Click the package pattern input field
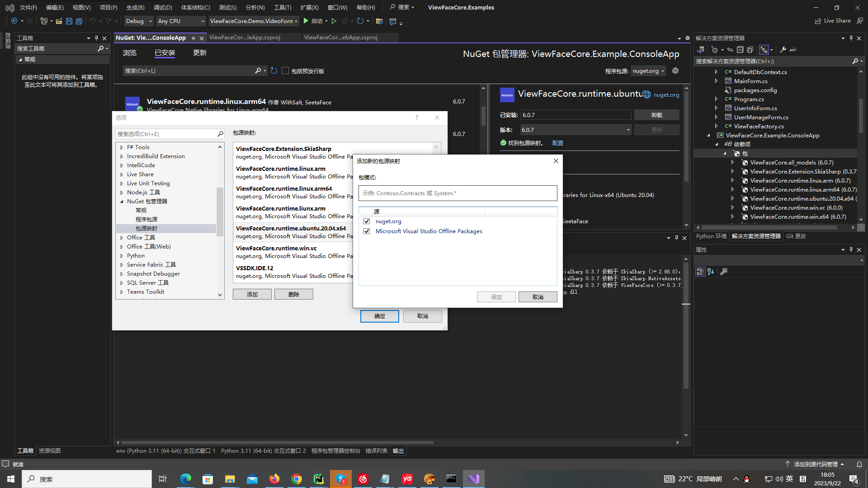 pyautogui.click(x=458, y=193)
